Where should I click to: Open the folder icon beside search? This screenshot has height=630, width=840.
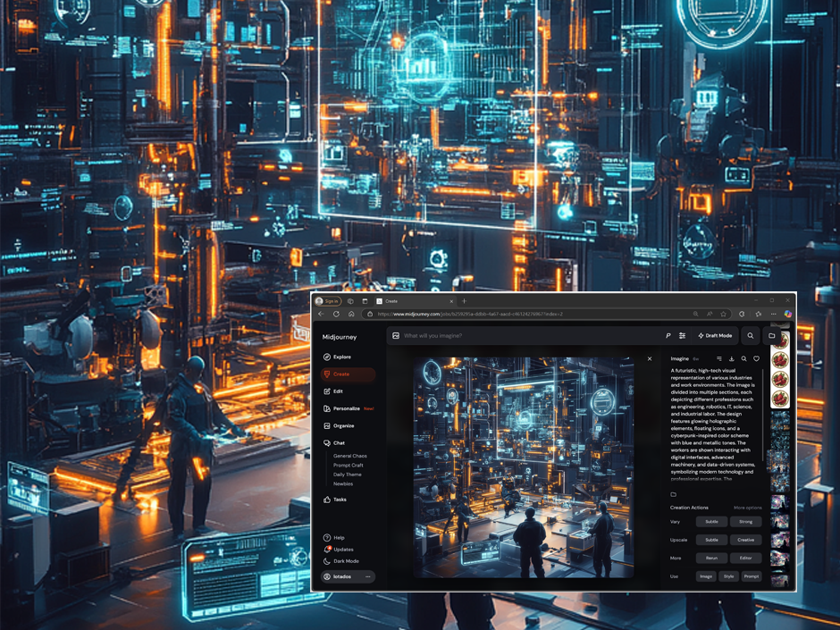coord(772,336)
